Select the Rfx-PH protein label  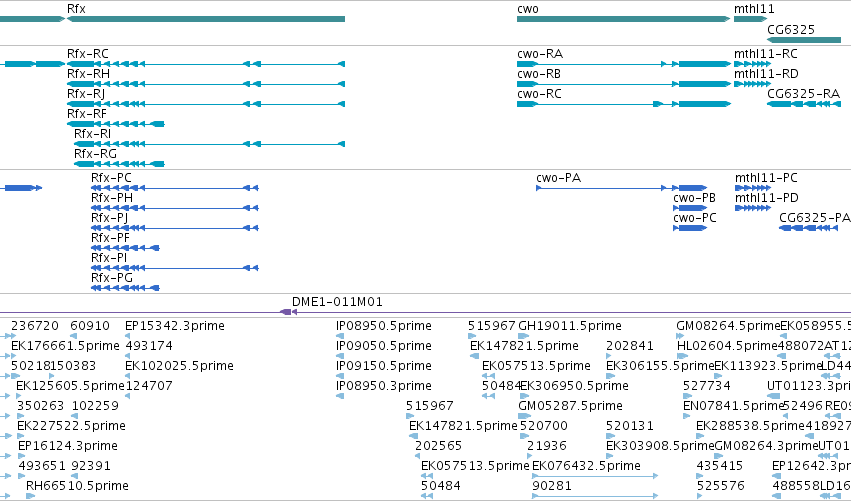[112, 198]
